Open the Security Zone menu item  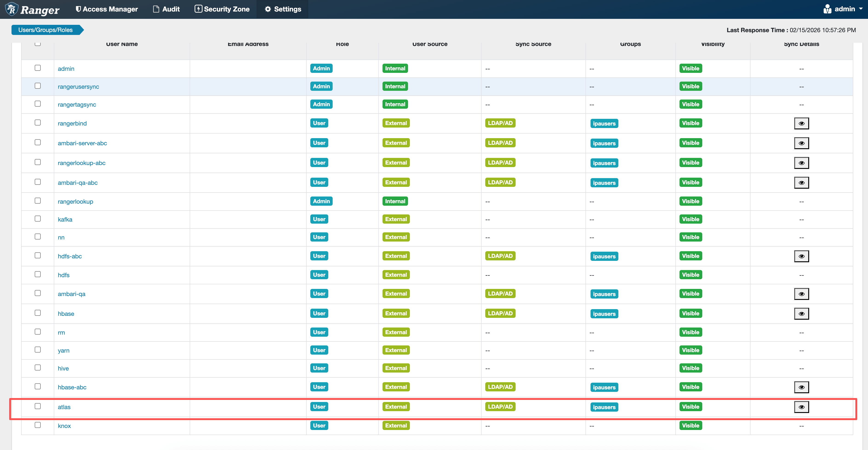(222, 9)
